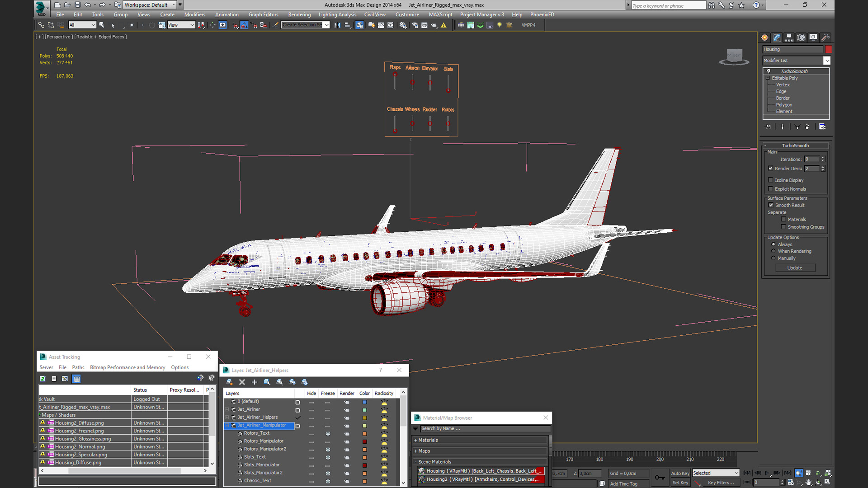Viewport: 868px width, 488px height.
Task: Click Show End Result toggle icon
Action: coord(783,127)
